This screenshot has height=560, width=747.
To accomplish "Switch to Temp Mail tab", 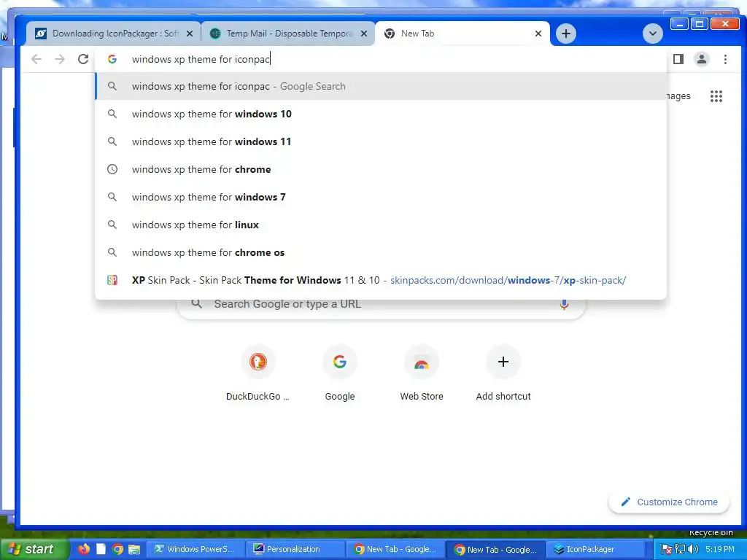I will 288,34.
